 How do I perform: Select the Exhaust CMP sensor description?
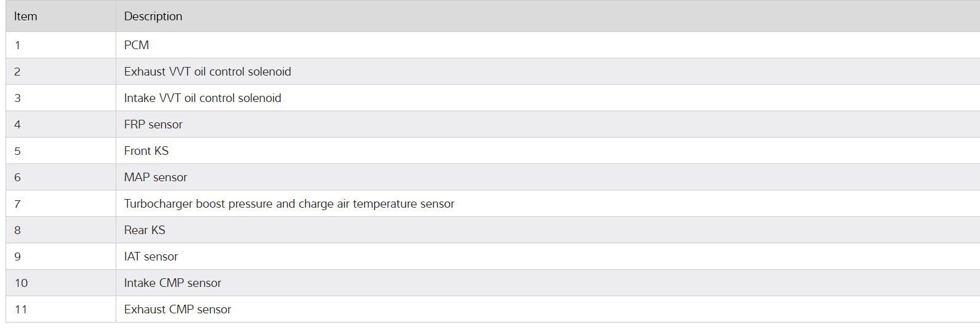pos(178,310)
